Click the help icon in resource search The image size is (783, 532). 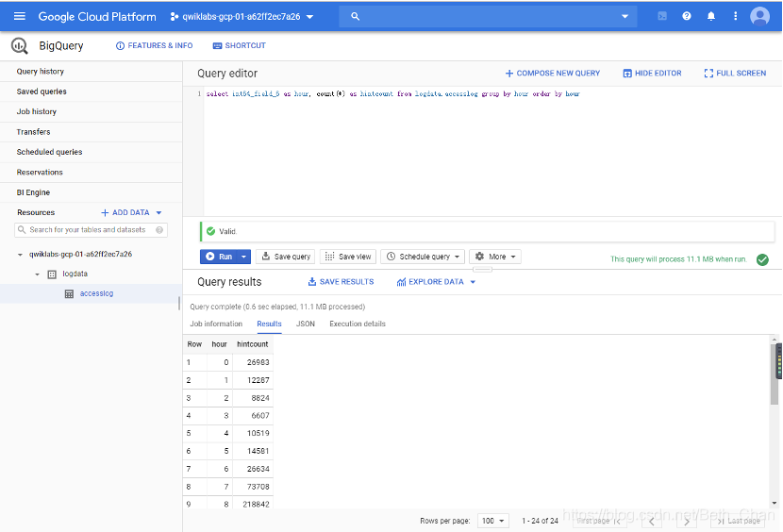[x=159, y=230]
